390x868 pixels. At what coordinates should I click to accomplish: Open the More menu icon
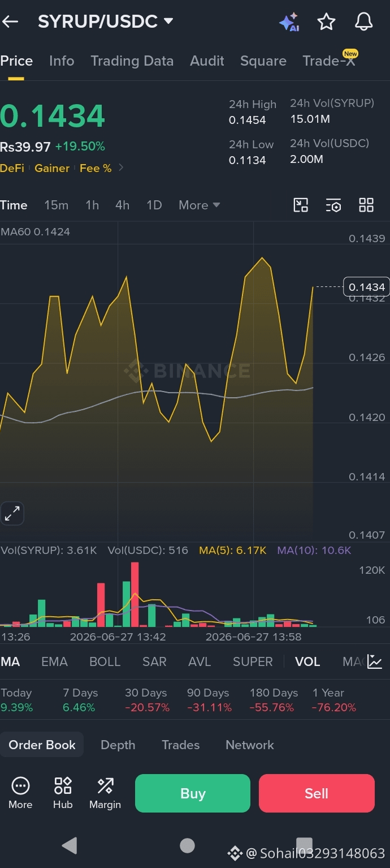(20, 793)
